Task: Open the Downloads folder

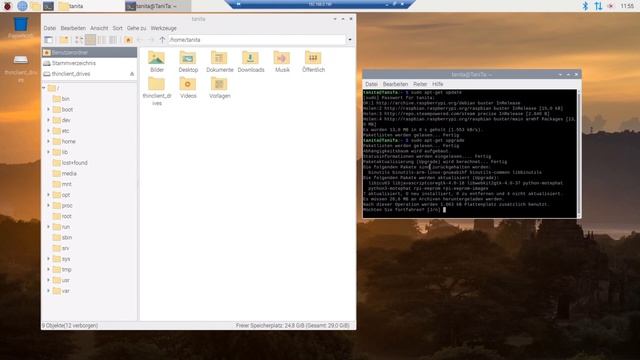Action: (x=251, y=62)
